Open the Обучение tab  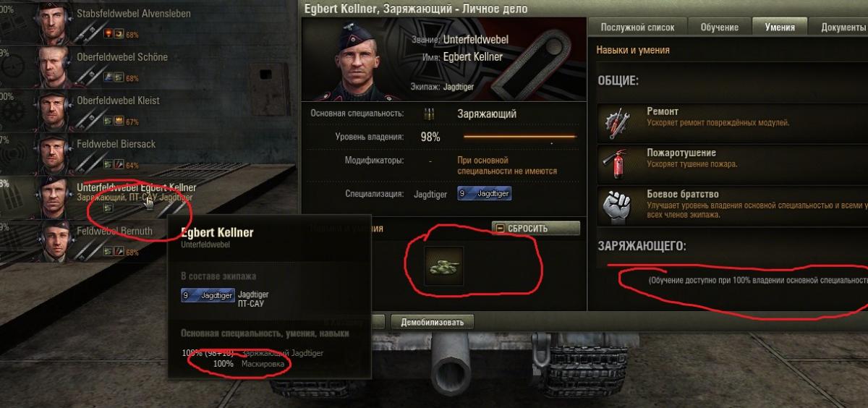(719, 27)
